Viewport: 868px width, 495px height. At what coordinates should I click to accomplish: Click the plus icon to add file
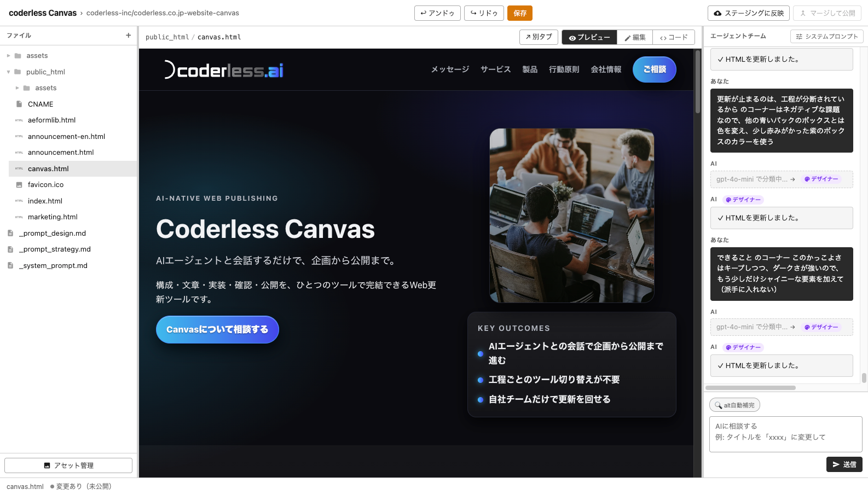(x=129, y=36)
